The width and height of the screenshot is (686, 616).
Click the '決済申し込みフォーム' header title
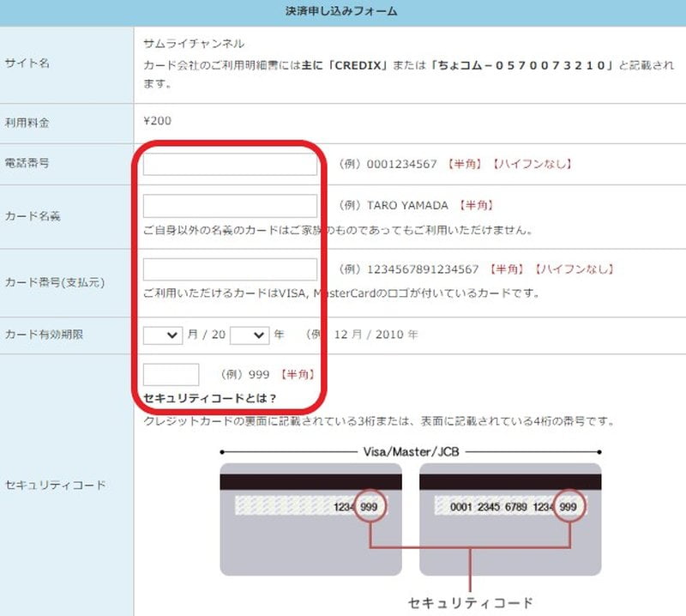pos(341,11)
